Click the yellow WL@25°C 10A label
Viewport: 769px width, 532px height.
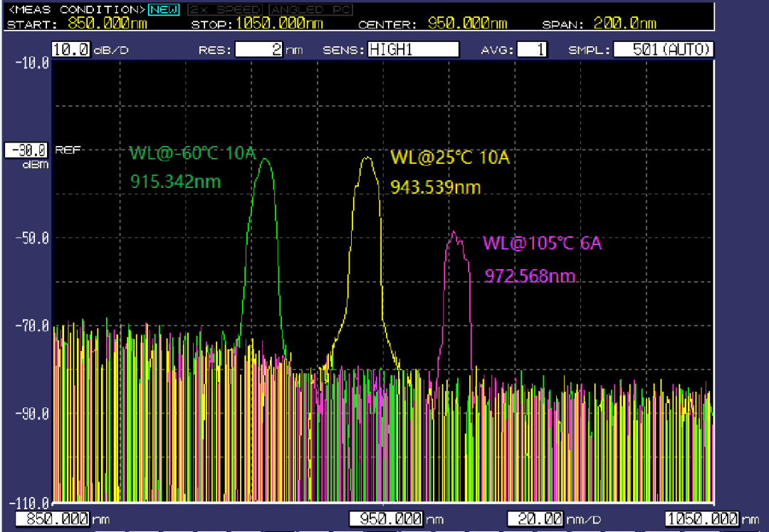pos(450,157)
